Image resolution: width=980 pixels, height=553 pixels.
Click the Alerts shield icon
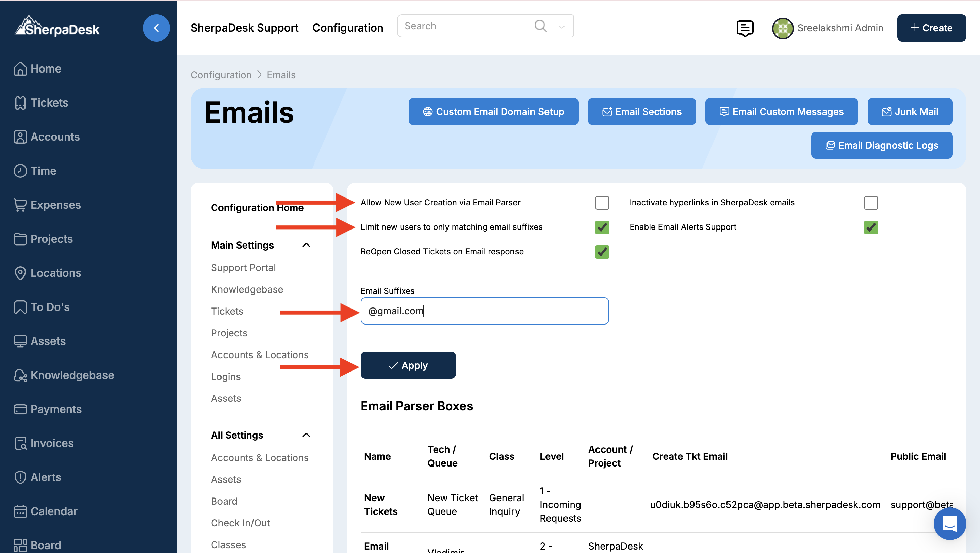pos(20,478)
